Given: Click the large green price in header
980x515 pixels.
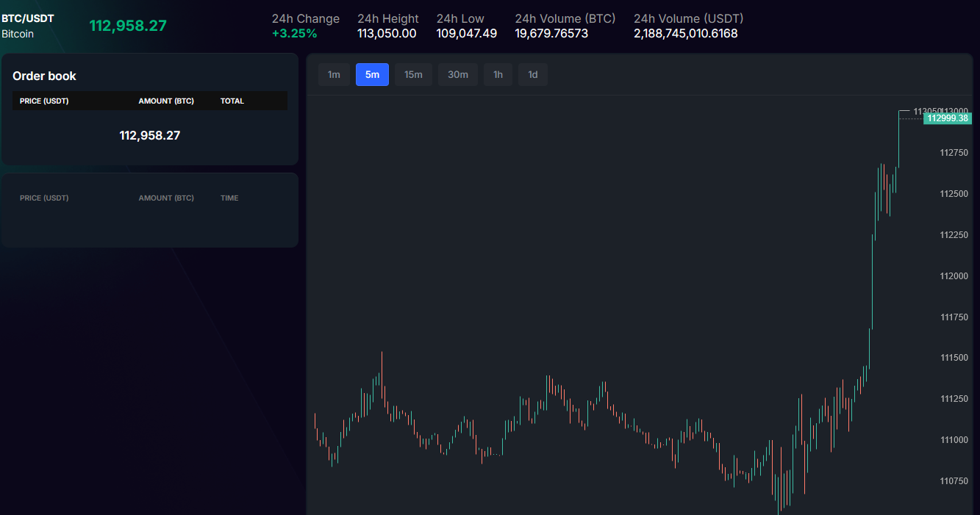Looking at the screenshot, I should point(128,26).
